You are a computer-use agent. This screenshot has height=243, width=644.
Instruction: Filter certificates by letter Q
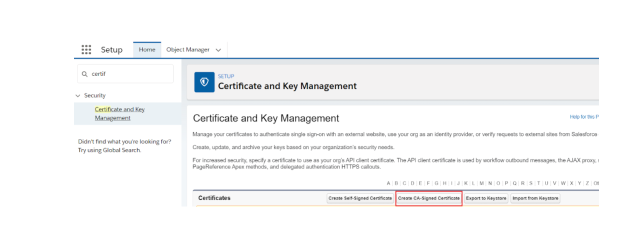(514, 183)
